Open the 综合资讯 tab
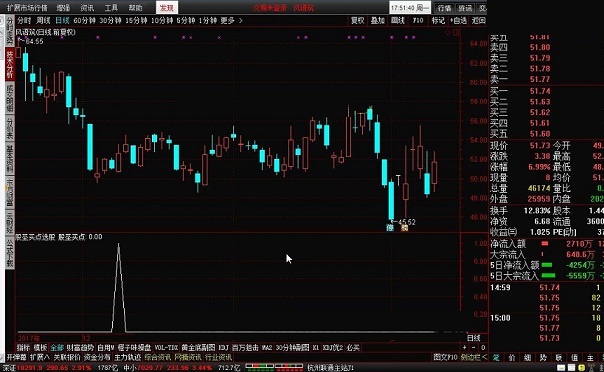 tap(158, 357)
